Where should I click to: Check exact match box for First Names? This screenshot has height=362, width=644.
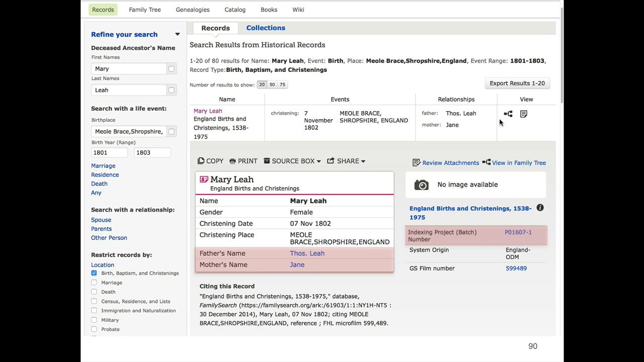pyautogui.click(x=172, y=69)
